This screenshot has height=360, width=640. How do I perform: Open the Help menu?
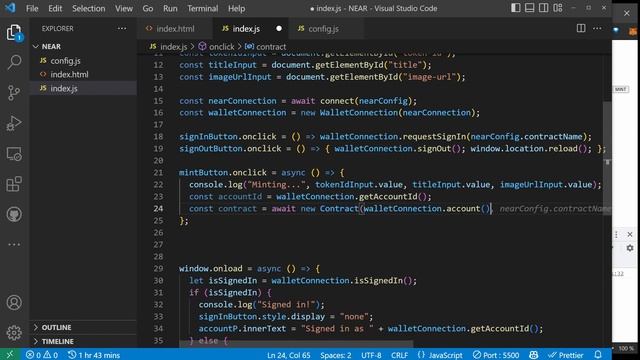coord(236,8)
